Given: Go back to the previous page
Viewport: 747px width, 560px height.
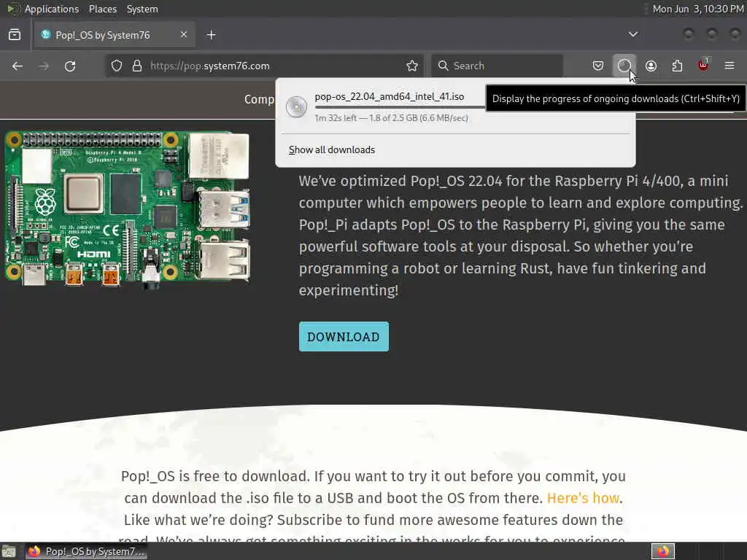Looking at the screenshot, I should [18, 66].
